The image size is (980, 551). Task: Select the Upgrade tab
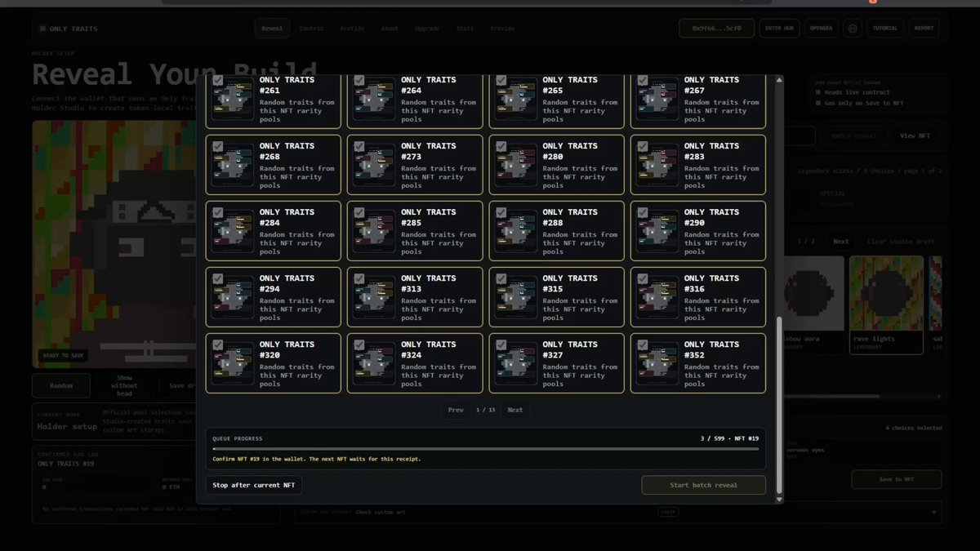(427, 29)
